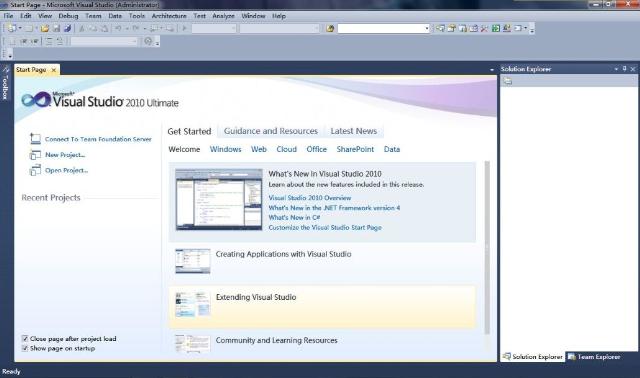Select the Cloud category link
The height and width of the screenshot is (378, 640).
(287, 149)
